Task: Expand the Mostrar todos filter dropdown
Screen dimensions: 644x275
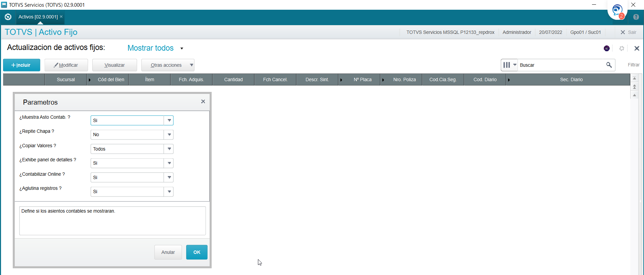Action: tap(182, 48)
